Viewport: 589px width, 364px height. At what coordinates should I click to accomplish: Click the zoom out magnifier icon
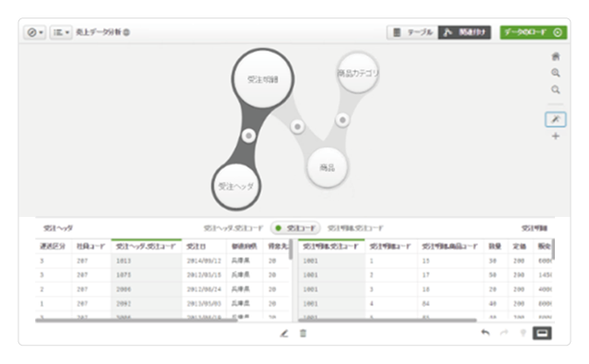[x=556, y=89]
